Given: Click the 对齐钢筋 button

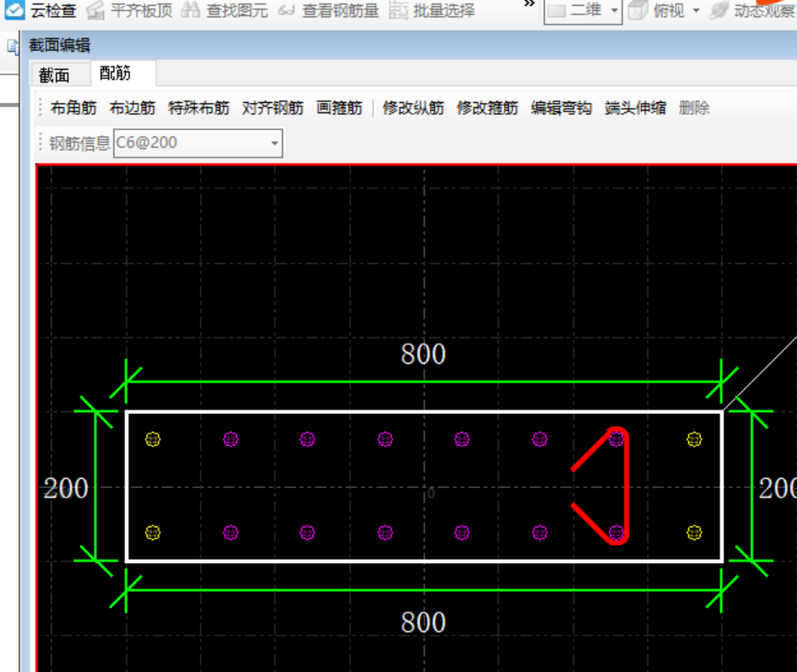Looking at the screenshot, I should (273, 108).
